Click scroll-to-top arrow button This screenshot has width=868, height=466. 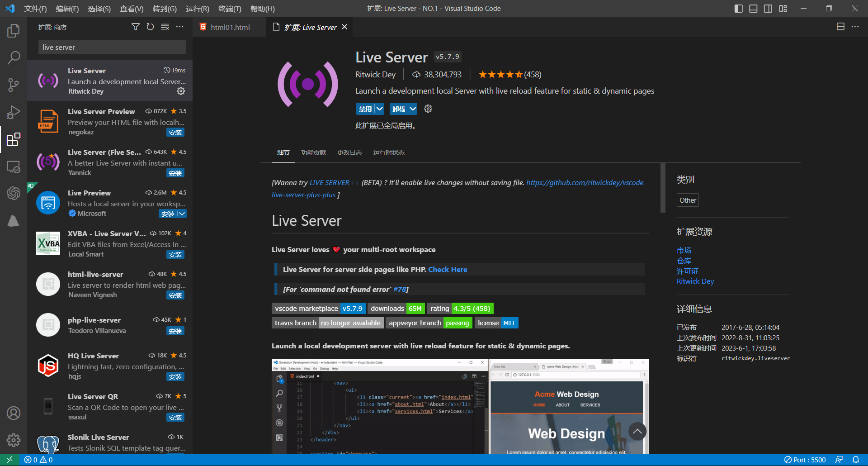pos(637,432)
